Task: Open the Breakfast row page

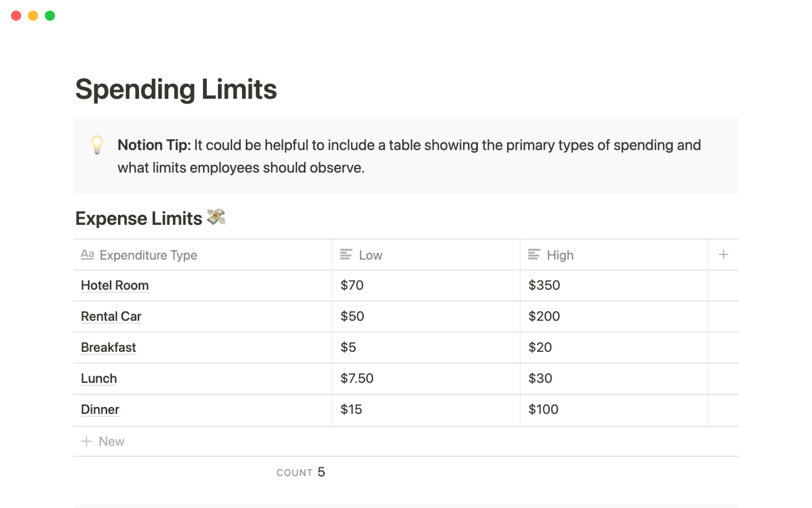Action: pyautogui.click(x=108, y=348)
